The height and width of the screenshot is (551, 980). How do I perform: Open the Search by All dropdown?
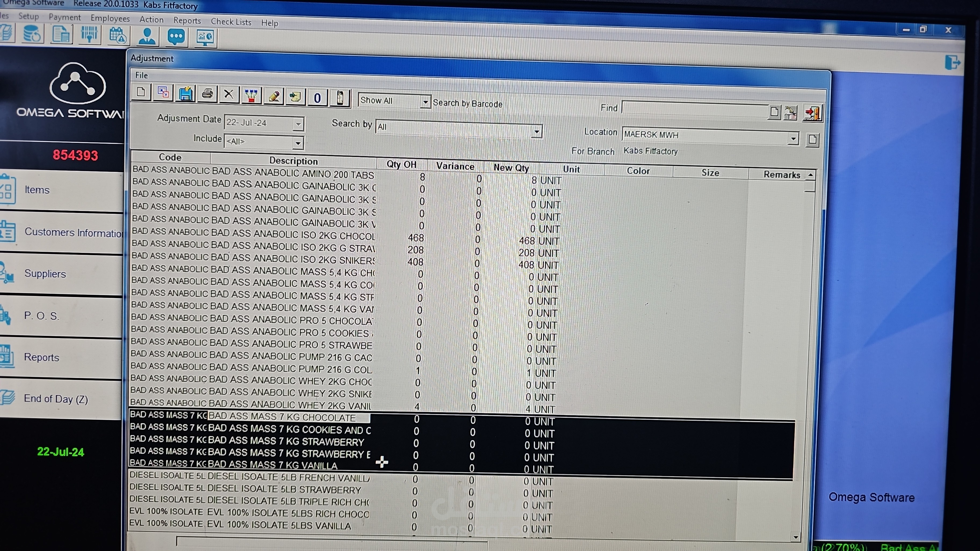[x=536, y=132]
